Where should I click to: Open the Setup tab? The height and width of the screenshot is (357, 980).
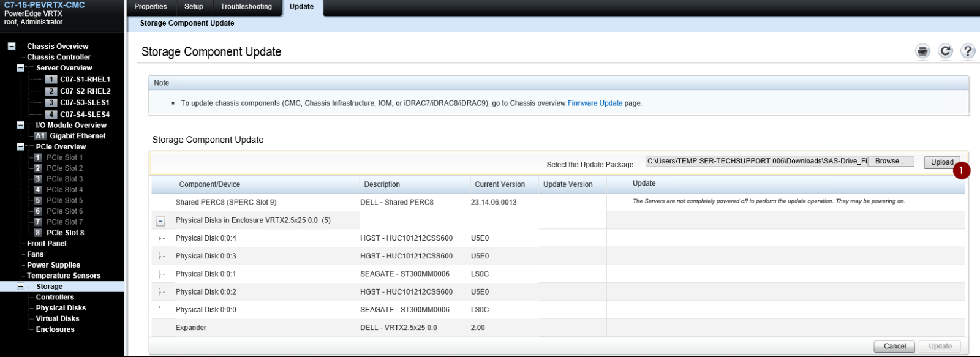194,7
